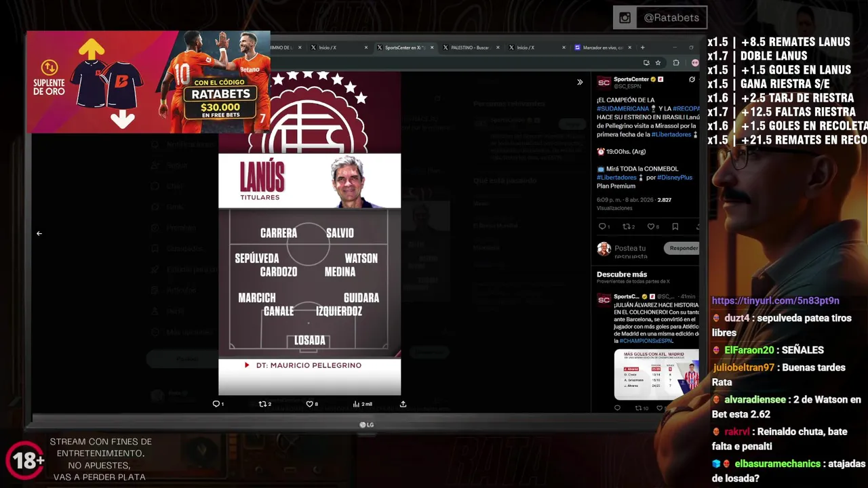Open the #SUDAMERICANA hashtag
The height and width of the screenshot is (488, 868).
(623, 108)
